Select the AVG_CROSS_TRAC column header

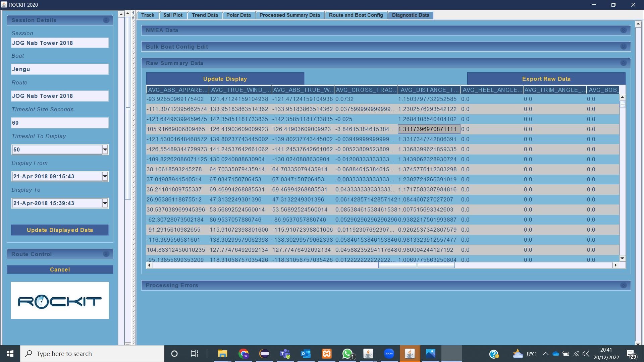pos(366,90)
